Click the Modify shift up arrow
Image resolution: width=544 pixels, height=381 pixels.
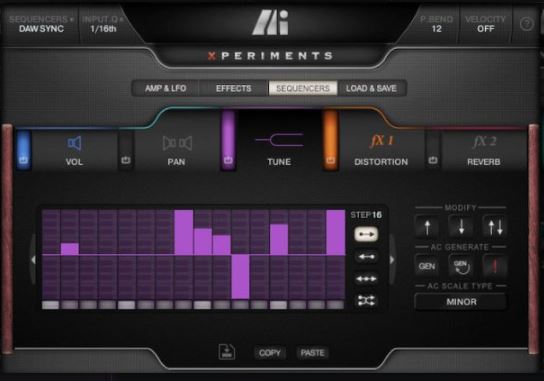click(x=427, y=227)
